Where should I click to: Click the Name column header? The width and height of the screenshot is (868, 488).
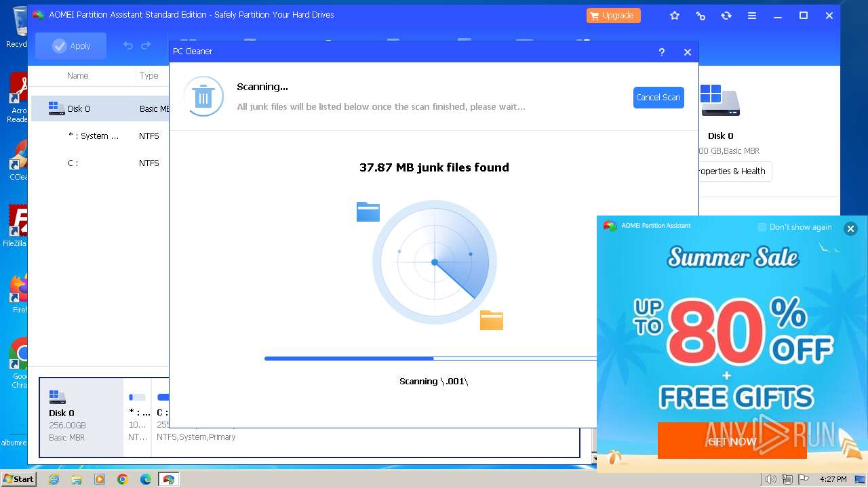point(78,76)
